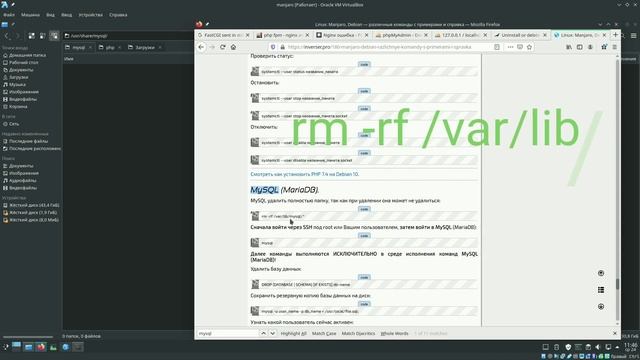Open link about installing PHP 7.4 on Debian 10

[304, 174]
